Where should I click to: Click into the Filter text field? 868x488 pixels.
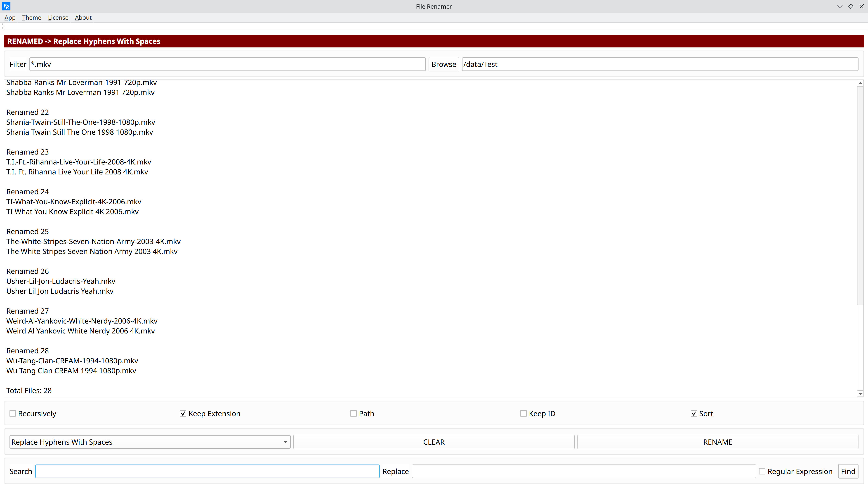[227, 64]
